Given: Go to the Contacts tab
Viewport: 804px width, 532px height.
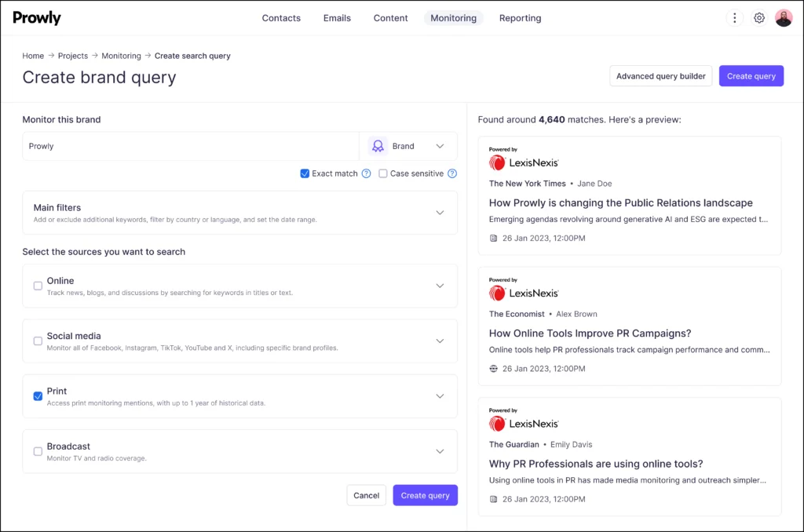Looking at the screenshot, I should (x=281, y=18).
